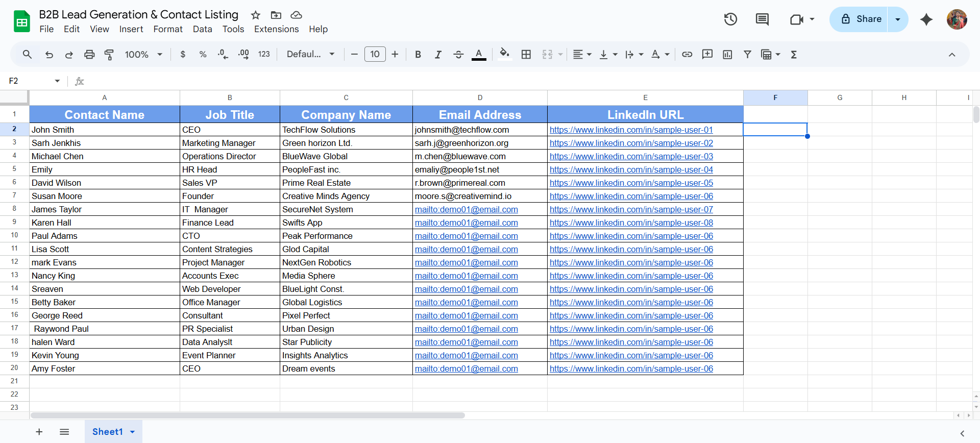Open more number formats 123
980x443 pixels.
(264, 54)
